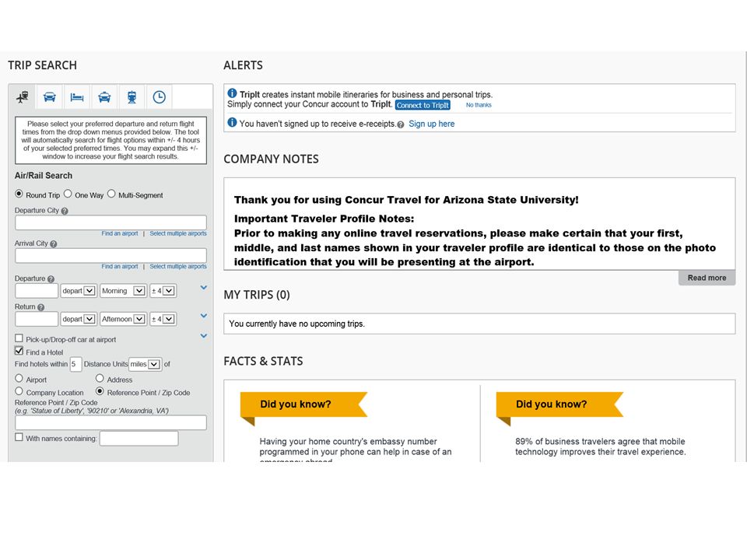Viewport: 747px width, 560px height.
Task: Click Select multiple airports under Departure City
Action: [x=178, y=233]
